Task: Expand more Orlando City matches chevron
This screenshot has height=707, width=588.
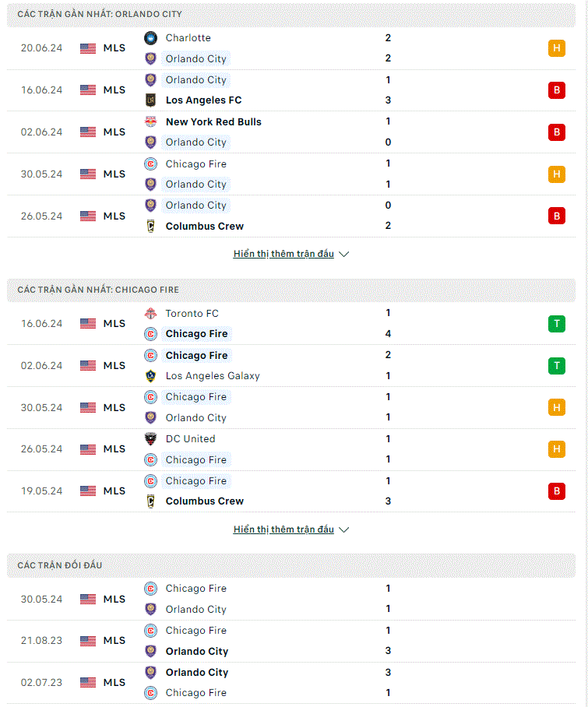Action: click(344, 255)
